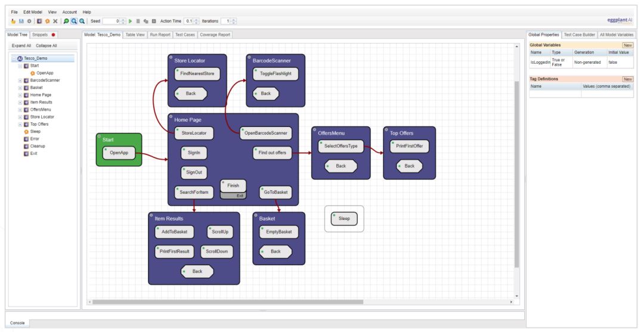Click the green play run model button
This screenshot has width=644, height=332.
[x=130, y=21]
